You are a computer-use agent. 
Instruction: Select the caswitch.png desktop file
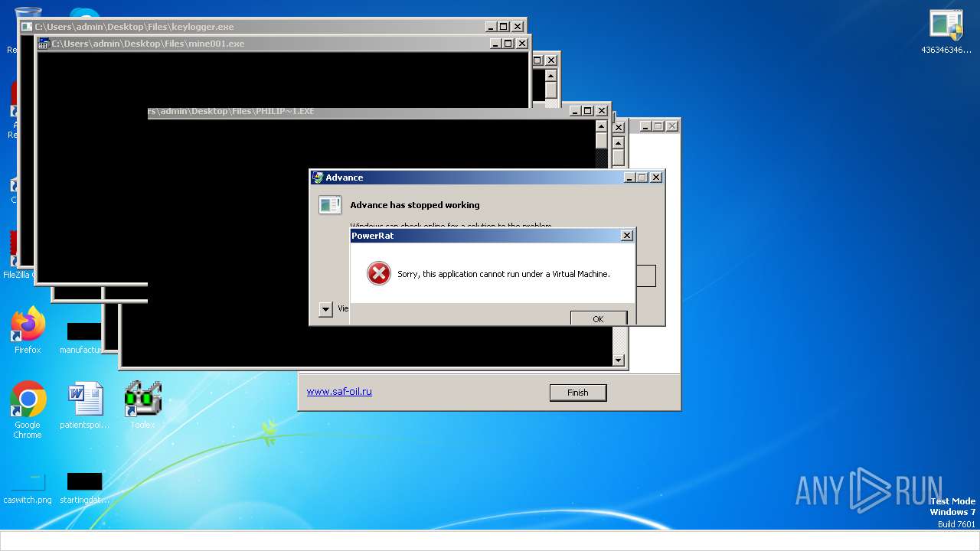coord(28,488)
